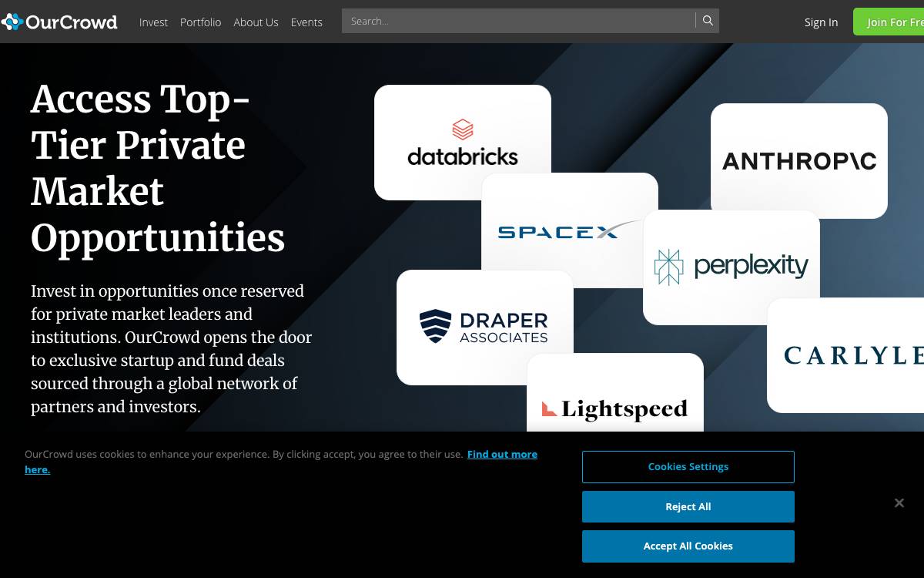Open the Invest menu
This screenshot has width=924, height=578.
153,22
